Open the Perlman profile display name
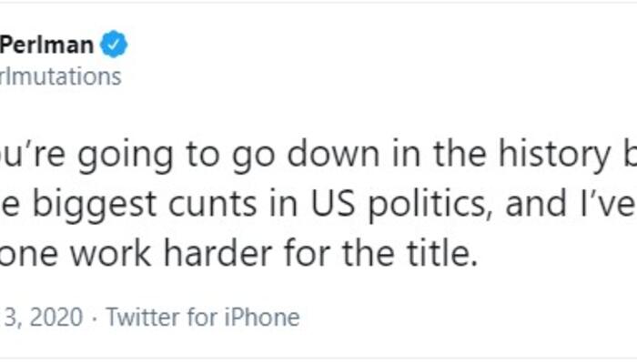637x364 pixels. point(47,44)
